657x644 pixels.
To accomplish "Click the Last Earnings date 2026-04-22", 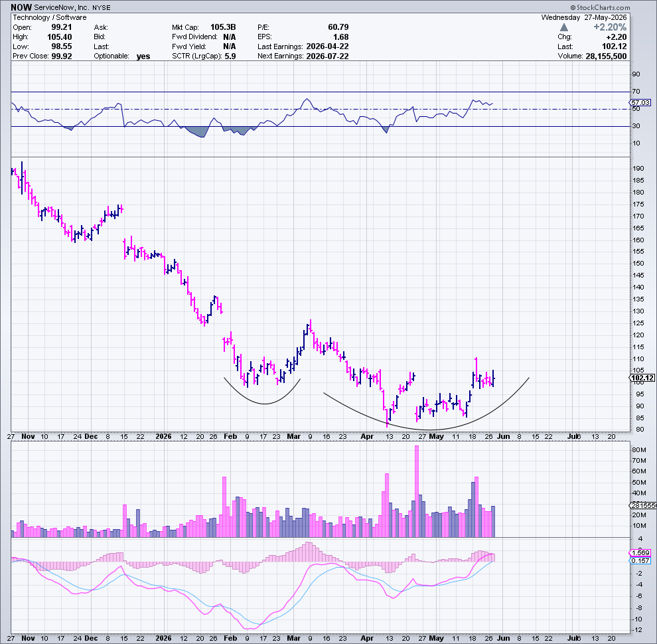I will point(327,46).
